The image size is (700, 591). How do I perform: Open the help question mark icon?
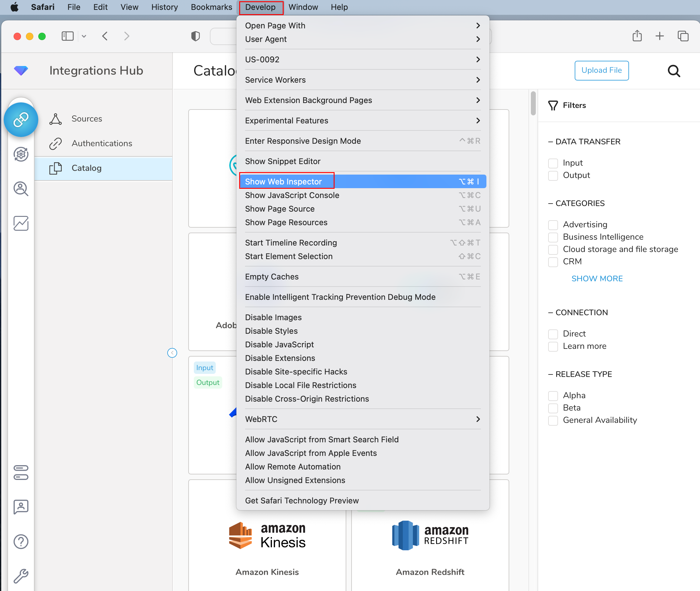(21, 541)
